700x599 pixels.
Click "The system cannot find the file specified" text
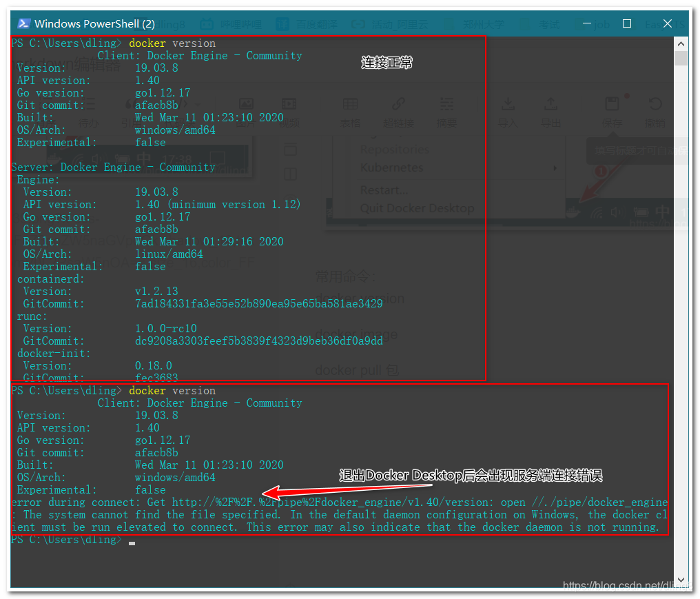(152, 515)
